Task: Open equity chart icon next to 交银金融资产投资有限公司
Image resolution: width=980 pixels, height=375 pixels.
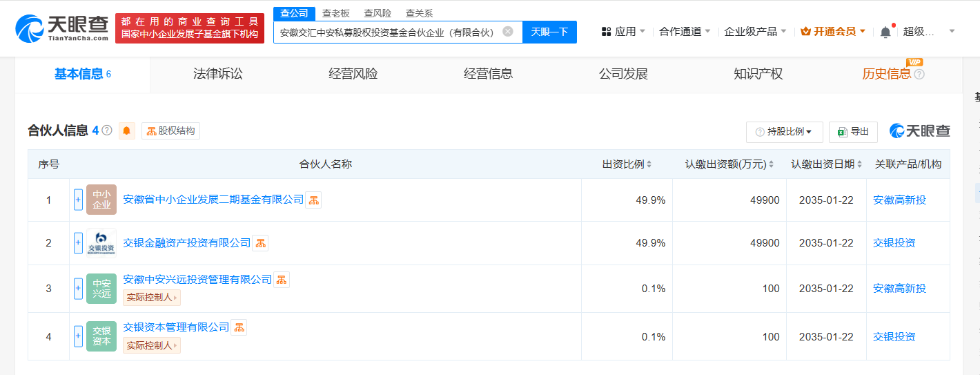Action: [x=260, y=243]
